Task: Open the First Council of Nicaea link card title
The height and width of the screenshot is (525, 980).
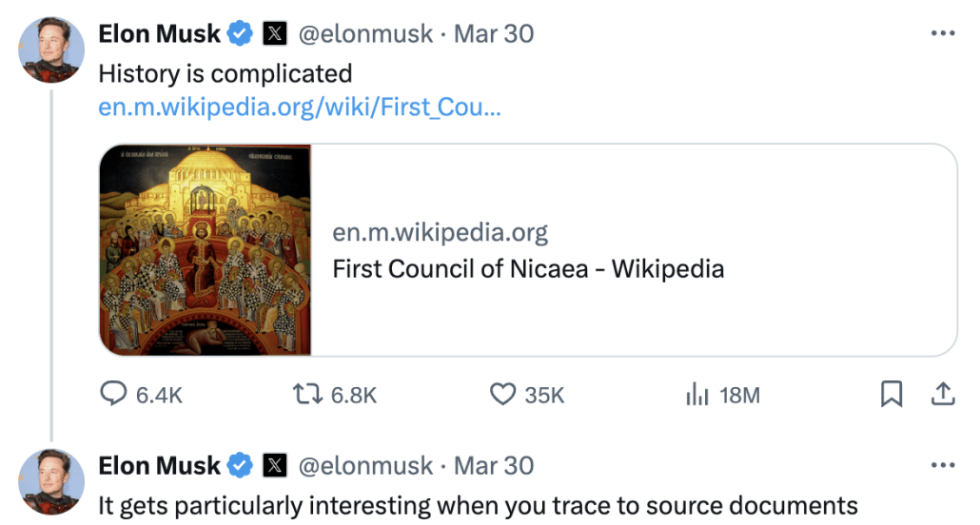Action: click(x=528, y=269)
